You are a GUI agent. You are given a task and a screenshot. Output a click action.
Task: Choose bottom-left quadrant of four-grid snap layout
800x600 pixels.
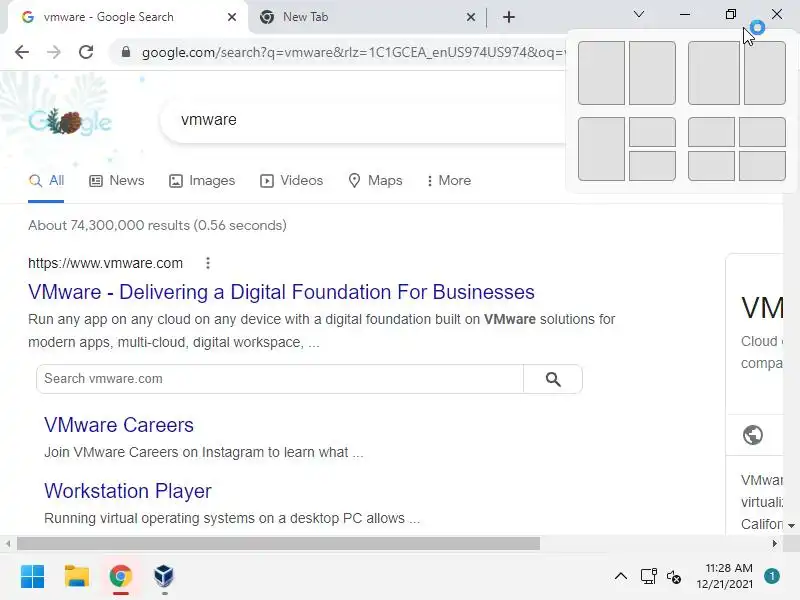711,166
